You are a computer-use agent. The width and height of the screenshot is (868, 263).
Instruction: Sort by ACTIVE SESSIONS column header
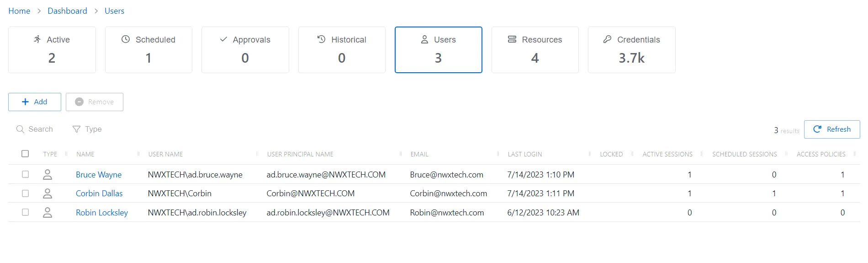[667, 154]
